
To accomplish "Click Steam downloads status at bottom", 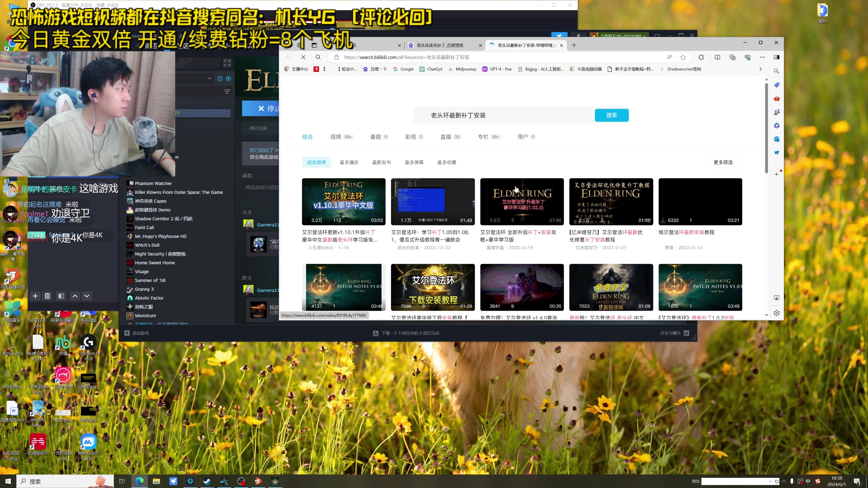I will 406,333.
